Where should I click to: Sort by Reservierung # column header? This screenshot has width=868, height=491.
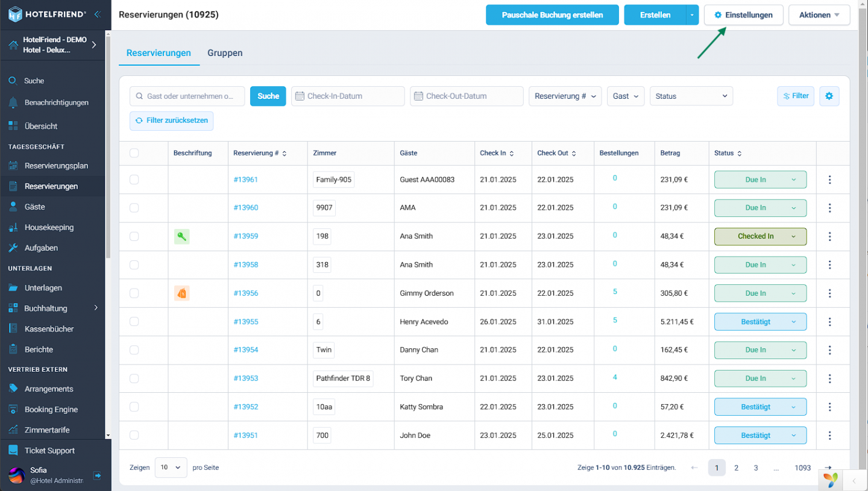click(260, 153)
